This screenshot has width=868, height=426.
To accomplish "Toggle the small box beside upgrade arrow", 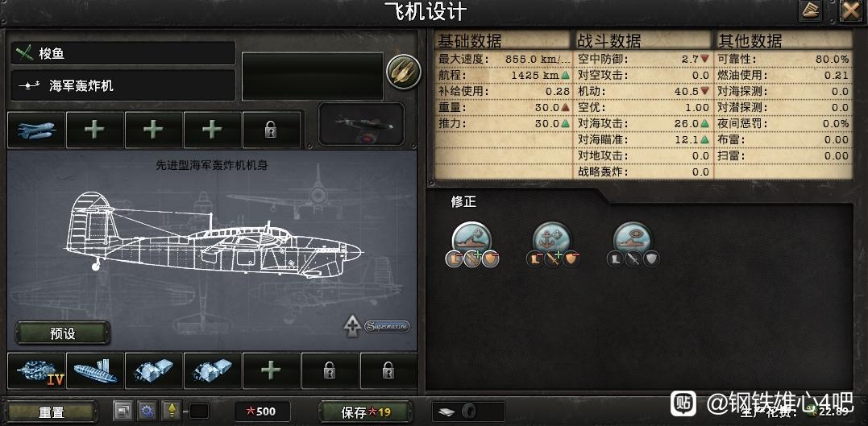I will click(x=199, y=411).
